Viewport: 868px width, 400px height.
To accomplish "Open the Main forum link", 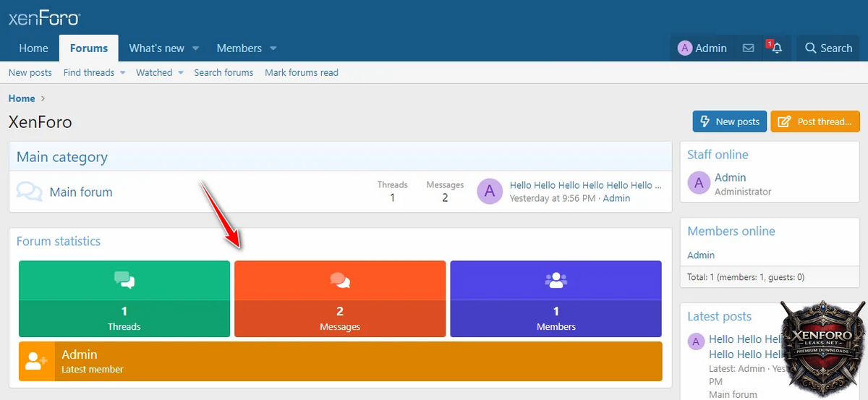I will tap(81, 192).
